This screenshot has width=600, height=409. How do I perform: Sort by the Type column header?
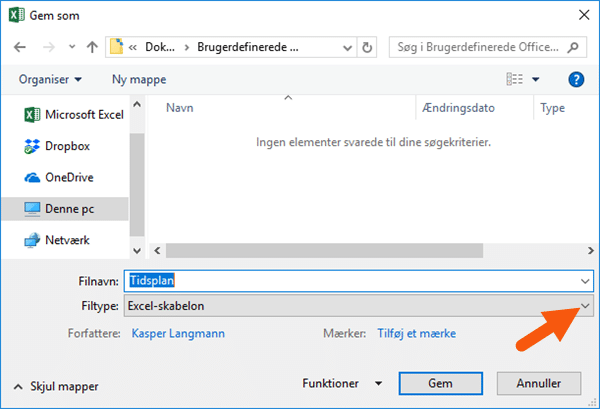(x=552, y=108)
